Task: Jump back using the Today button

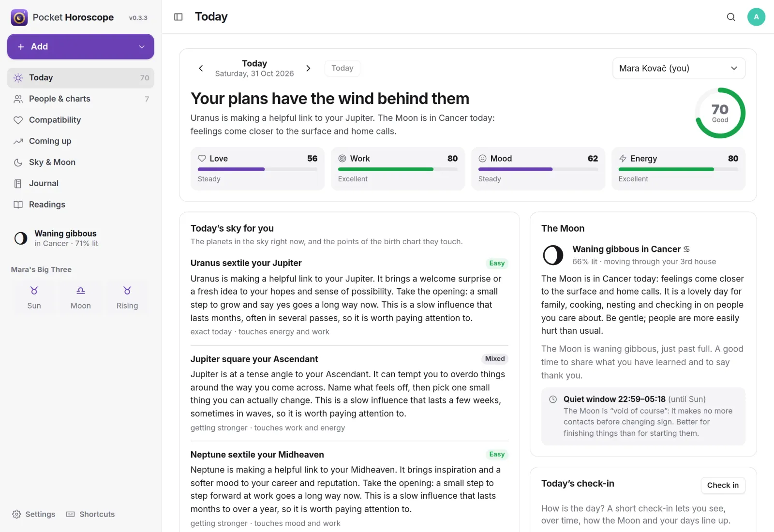Action: (342, 68)
